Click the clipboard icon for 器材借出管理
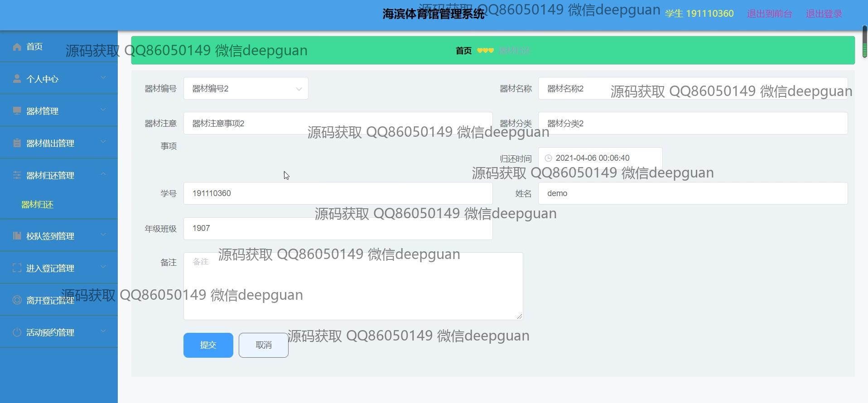This screenshot has height=403, width=868. pyautogui.click(x=17, y=143)
